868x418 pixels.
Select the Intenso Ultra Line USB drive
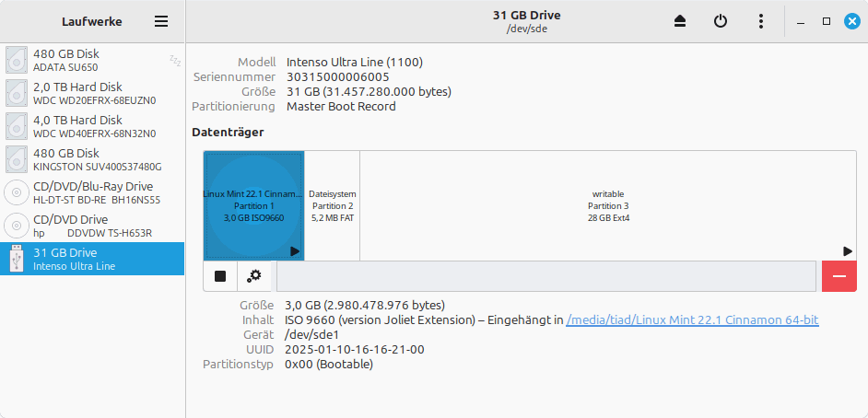(x=92, y=259)
